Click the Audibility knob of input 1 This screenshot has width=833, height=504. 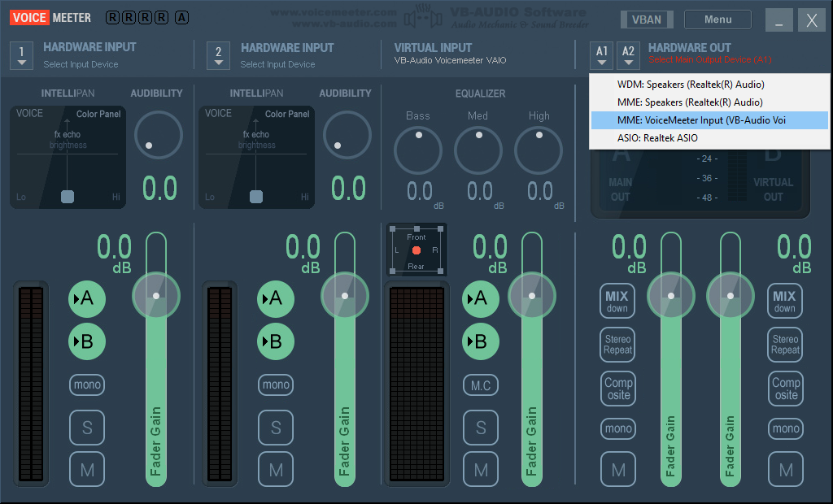point(159,135)
